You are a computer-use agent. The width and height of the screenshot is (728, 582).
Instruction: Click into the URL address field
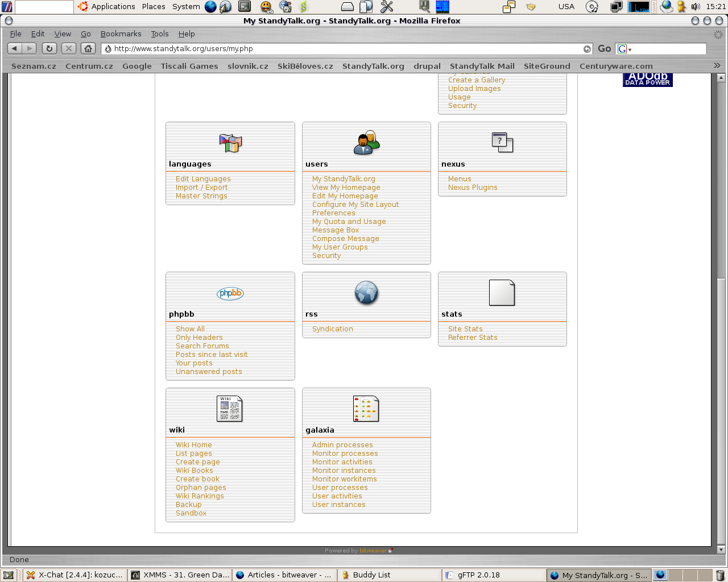pos(347,49)
